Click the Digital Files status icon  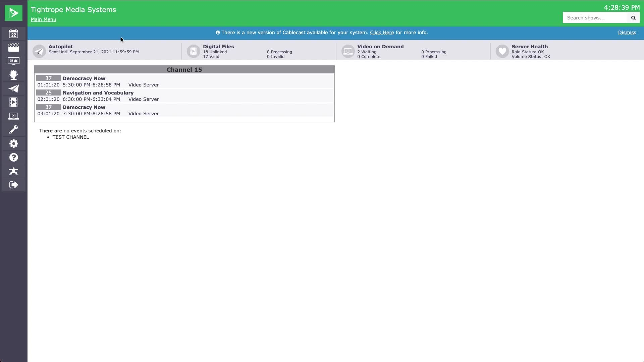click(x=194, y=51)
